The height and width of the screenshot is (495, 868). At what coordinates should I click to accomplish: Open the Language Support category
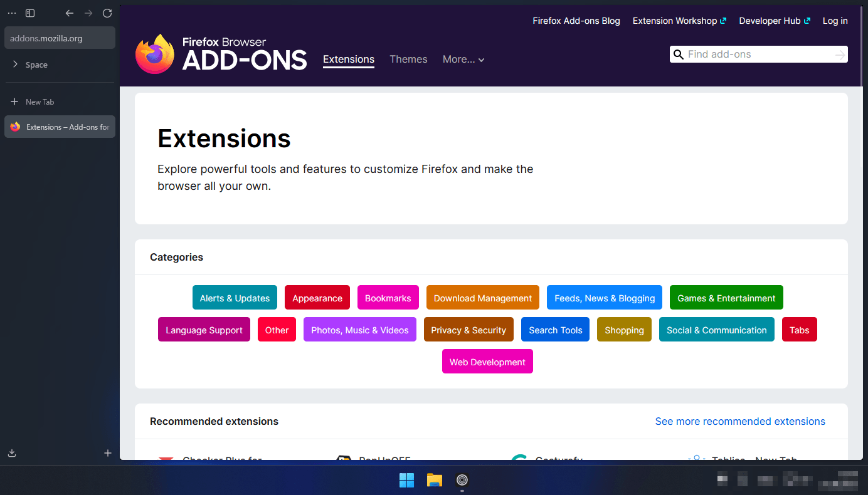(204, 330)
